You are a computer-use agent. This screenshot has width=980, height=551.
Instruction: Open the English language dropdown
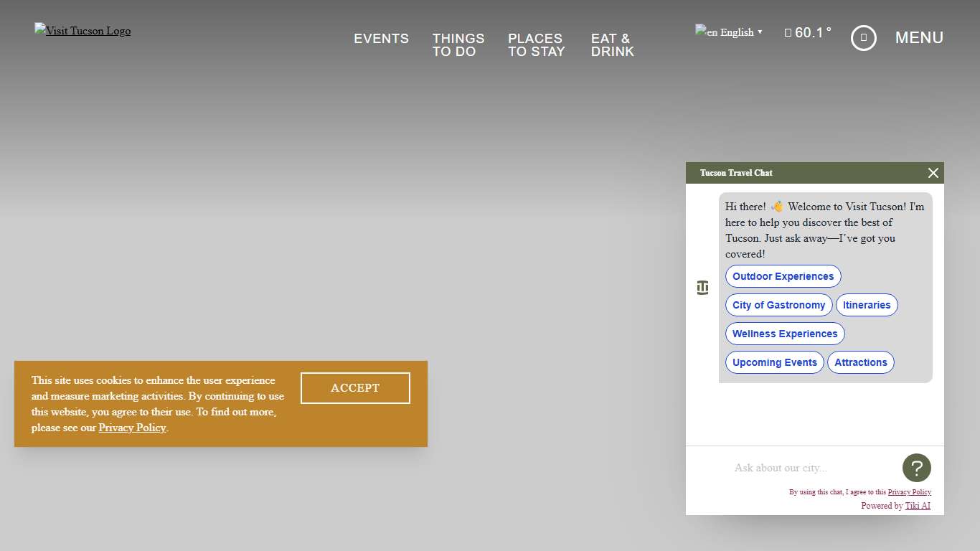click(729, 32)
